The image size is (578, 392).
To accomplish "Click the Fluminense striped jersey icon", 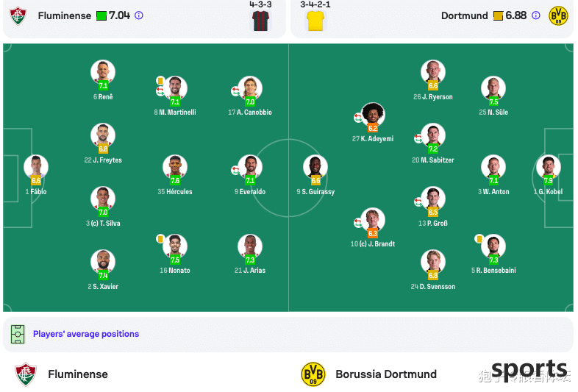I will coord(260,21).
